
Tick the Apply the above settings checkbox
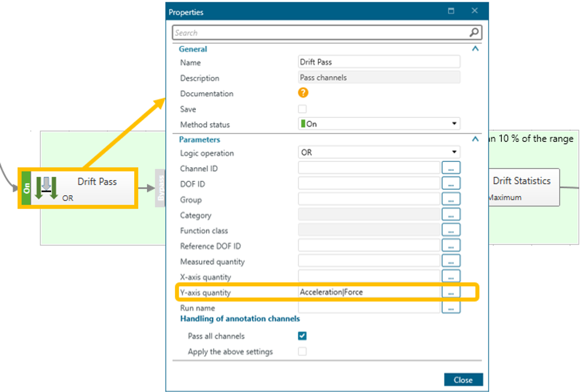coord(302,351)
